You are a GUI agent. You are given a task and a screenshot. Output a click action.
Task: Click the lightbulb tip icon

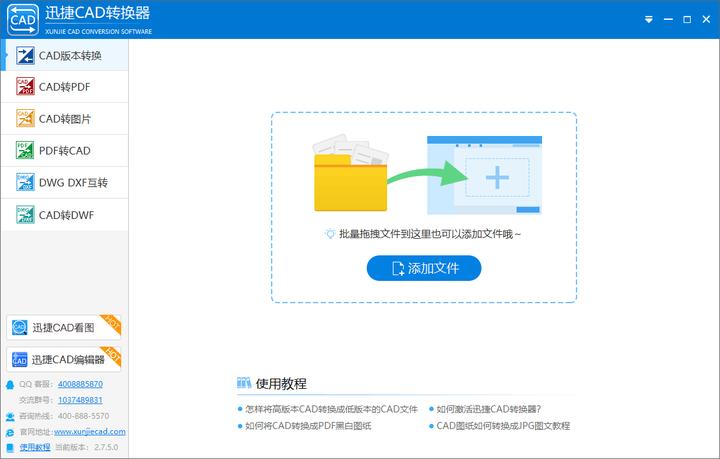click(x=330, y=234)
